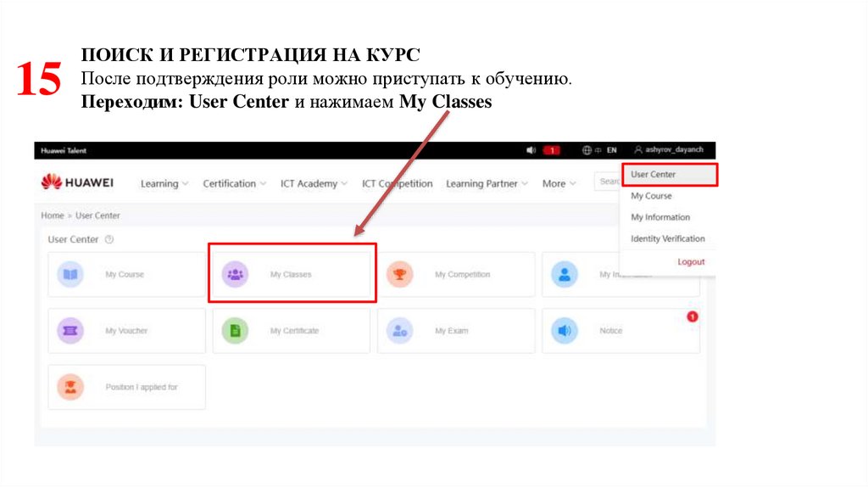This screenshot has width=868, height=487.
Task: Click the My Classes group icon
Action: 236,274
